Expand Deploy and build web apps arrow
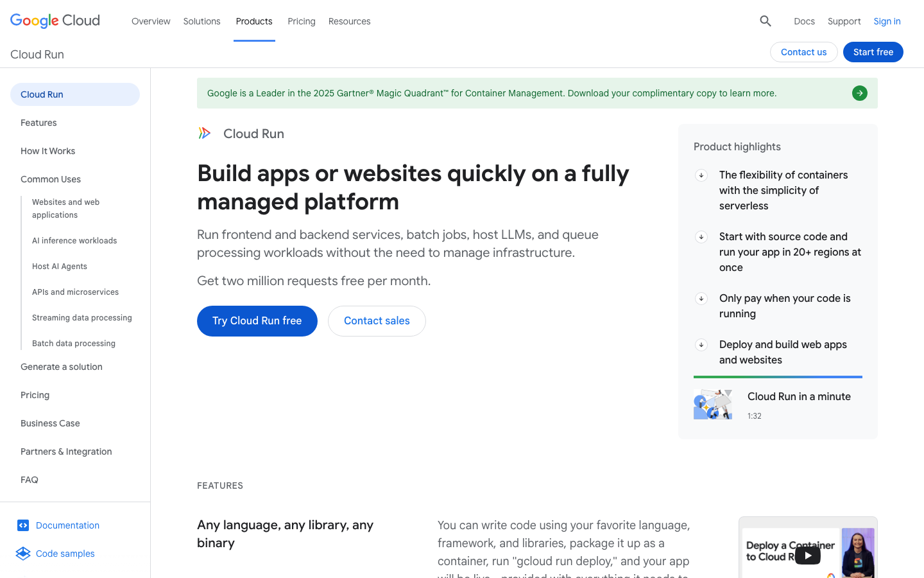Screen dimensions: 924x578 pos(701,345)
